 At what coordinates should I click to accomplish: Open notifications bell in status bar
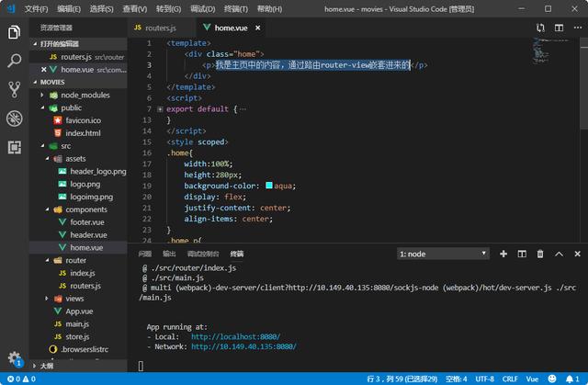(572, 379)
